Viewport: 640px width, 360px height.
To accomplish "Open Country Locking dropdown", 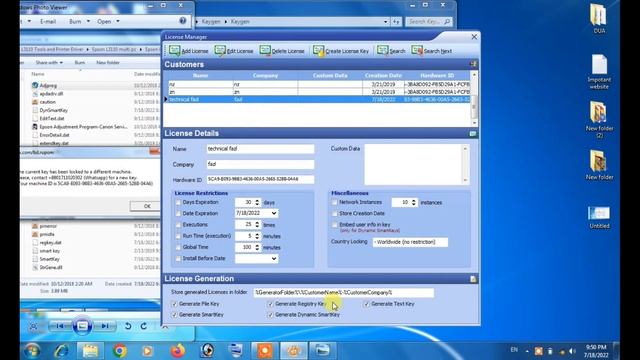I will [x=410, y=242].
